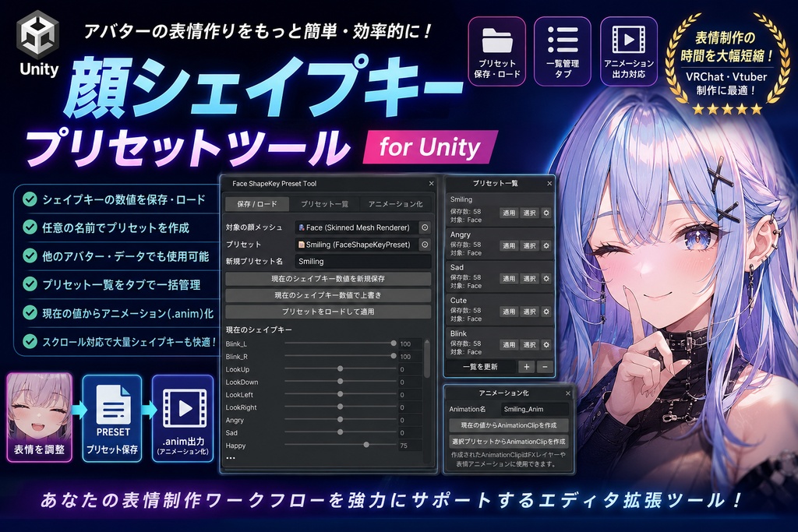798x532 pixels.
Task: Click the LookLeft slider handle
Action: [340, 394]
